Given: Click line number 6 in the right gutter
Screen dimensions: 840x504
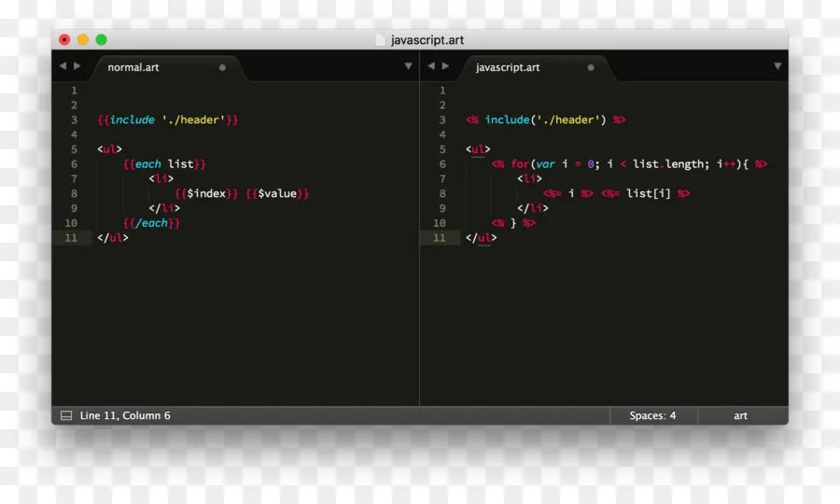Looking at the screenshot, I should [x=442, y=164].
